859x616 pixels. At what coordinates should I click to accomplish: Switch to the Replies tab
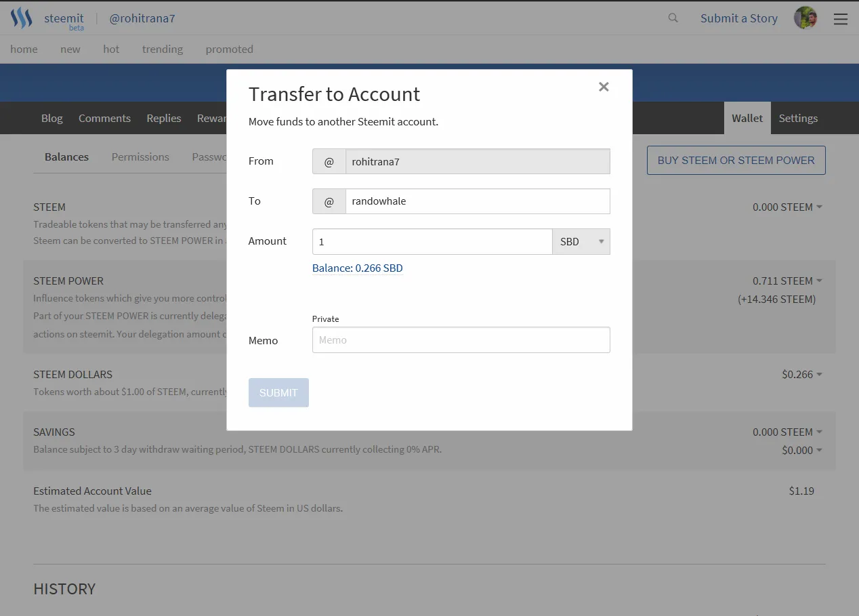(164, 119)
